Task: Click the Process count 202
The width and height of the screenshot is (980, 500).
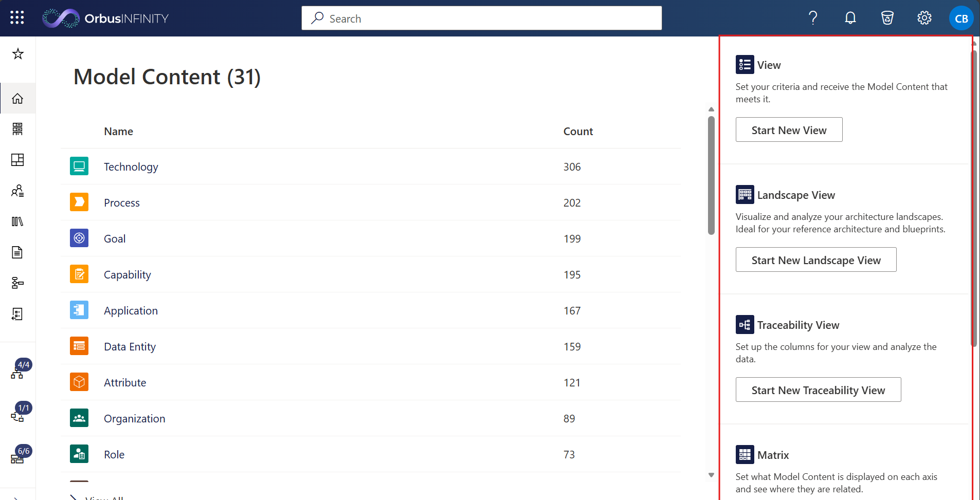Action: tap(572, 203)
